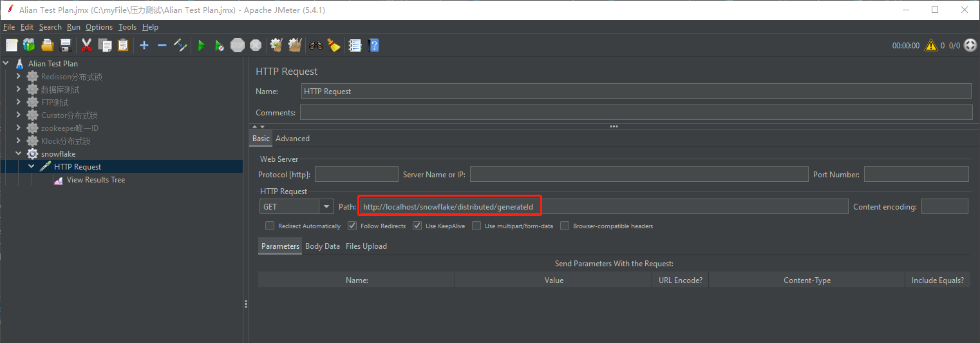
Task: Save the test plan with floppy icon
Action: [65, 45]
